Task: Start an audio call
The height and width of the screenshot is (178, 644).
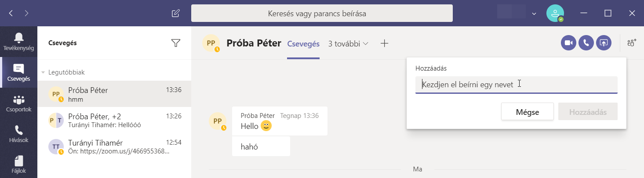Action: (x=586, y=43)
